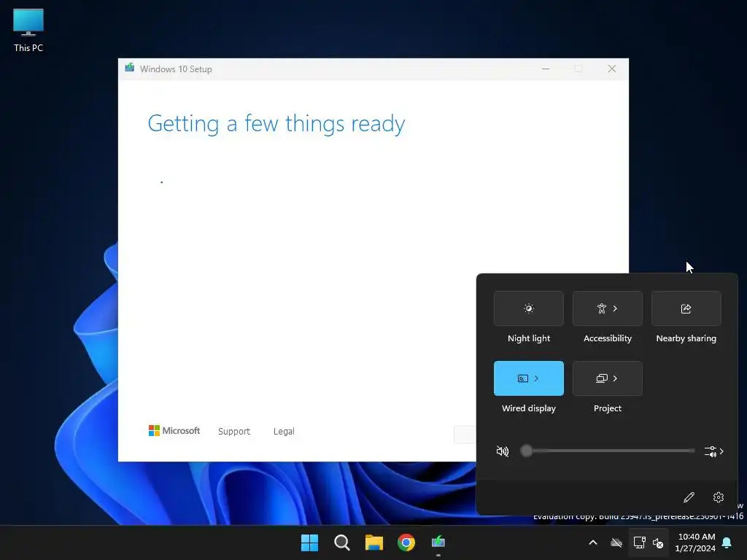This screenshot has height=560, width=747.
Task: Expand the Wired display chevron
Action: pyautogui.click(x=536, y=378)
